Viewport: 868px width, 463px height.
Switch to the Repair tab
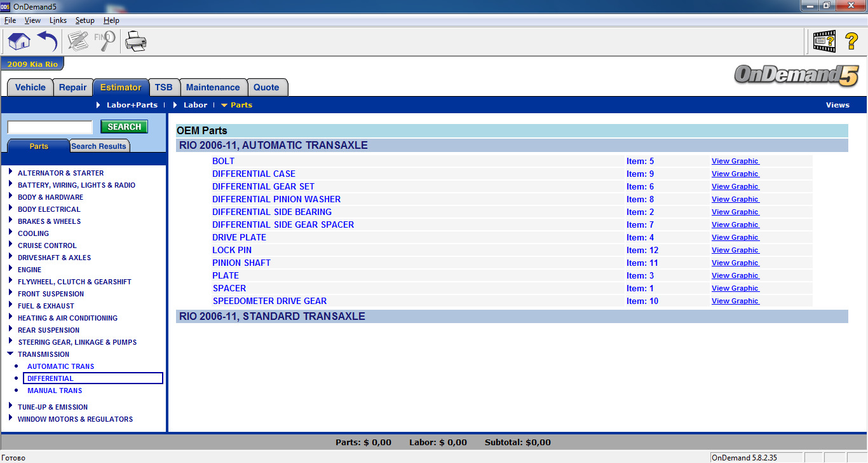click(73, 88)
